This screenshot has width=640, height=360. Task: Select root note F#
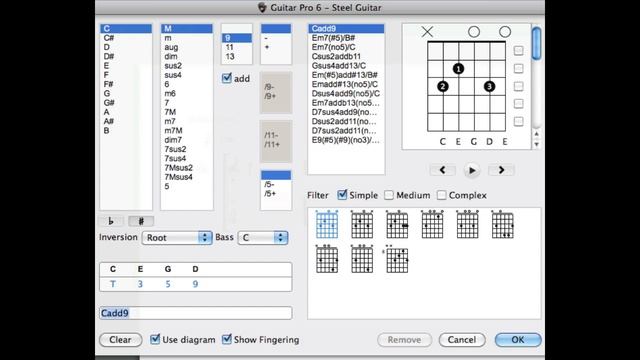pyautogui.click(x=126, y=84)
